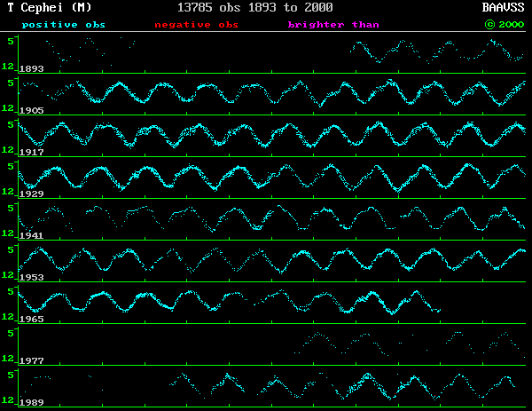Select the 1905 year label
The width and height of the screenshot is (532, 411).
point(32,111)
